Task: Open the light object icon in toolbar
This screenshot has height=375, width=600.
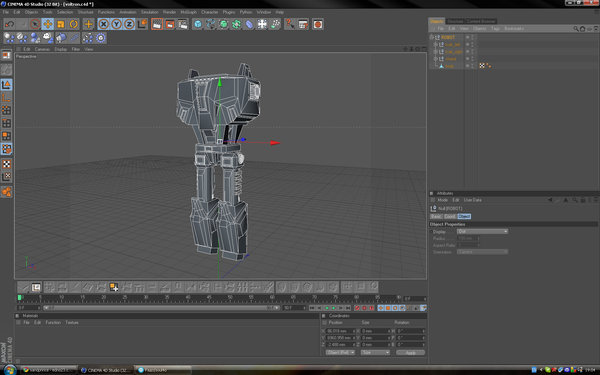Action: pyautogui.click(x=61, y=38)
